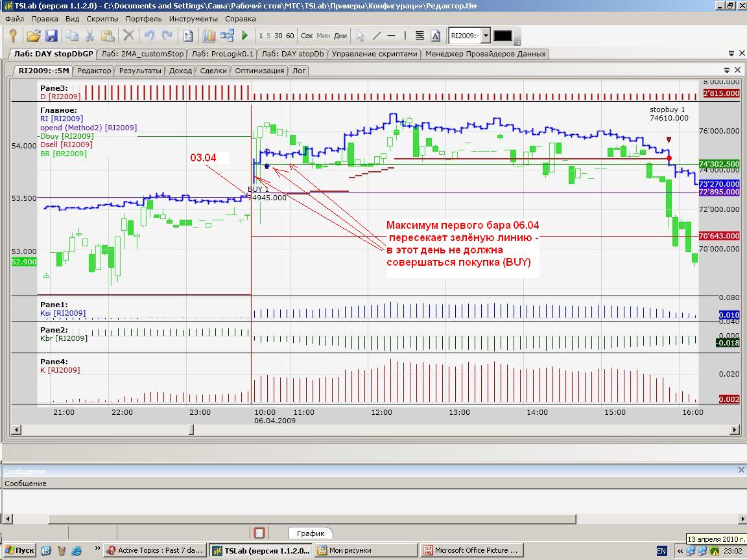Click the yellow key icon in toolbar
The width and height of the screenshot is (747, 560).
[12, 36]
